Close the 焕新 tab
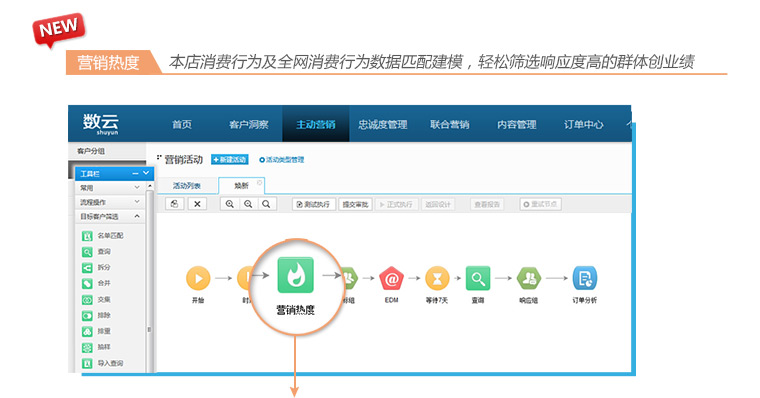Viewport: 760px width, 398px height. point(260,183)
